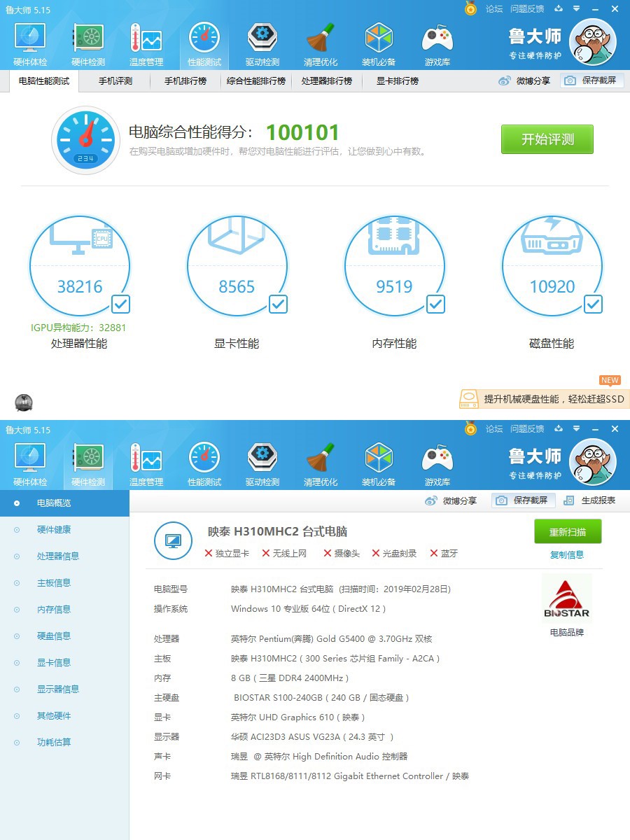Click the 提升机械硬盘性能，轻松赶超SSD banner
This screenshot has height=840, width=630.
click(x=544, y=399)
